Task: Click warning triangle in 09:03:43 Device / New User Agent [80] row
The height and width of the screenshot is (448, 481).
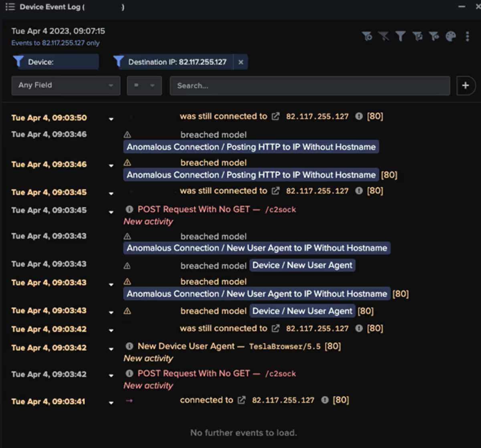Action: coord(127,311)
